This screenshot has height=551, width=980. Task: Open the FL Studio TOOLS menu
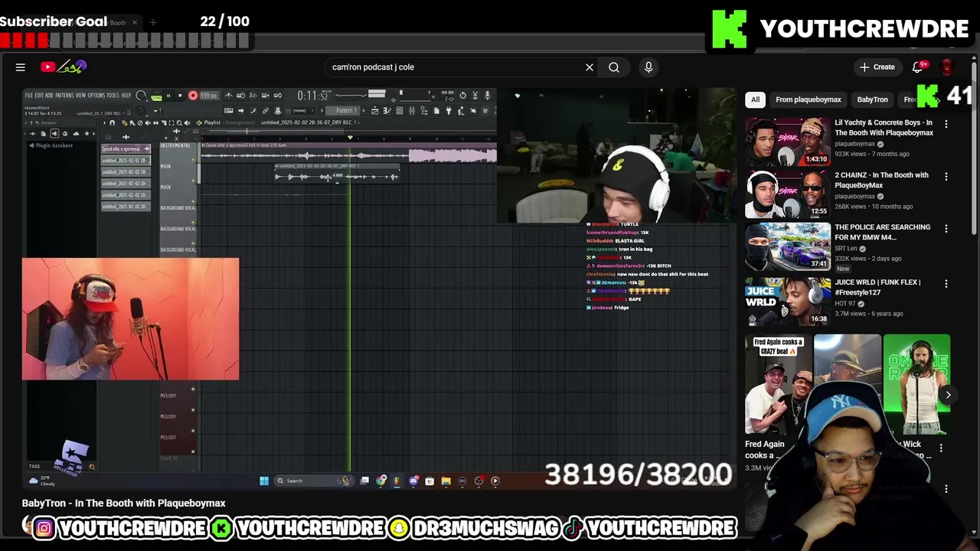113,96
